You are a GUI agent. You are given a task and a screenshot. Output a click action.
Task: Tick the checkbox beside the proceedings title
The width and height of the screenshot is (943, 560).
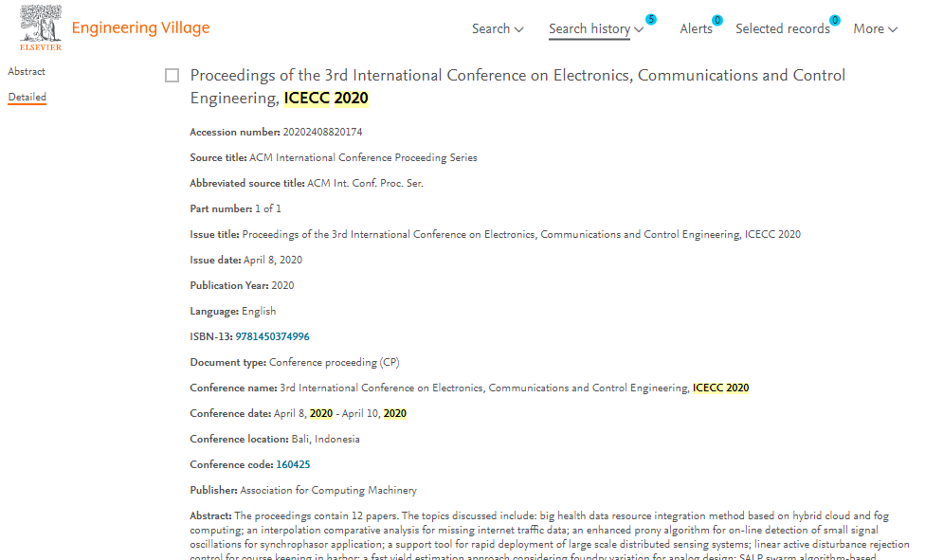click(172, 75)
